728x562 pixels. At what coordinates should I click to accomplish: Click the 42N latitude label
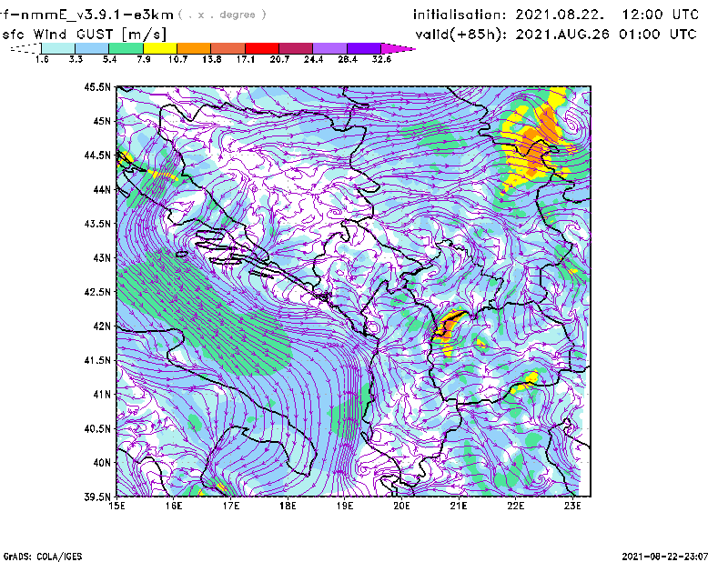[102, 326]
